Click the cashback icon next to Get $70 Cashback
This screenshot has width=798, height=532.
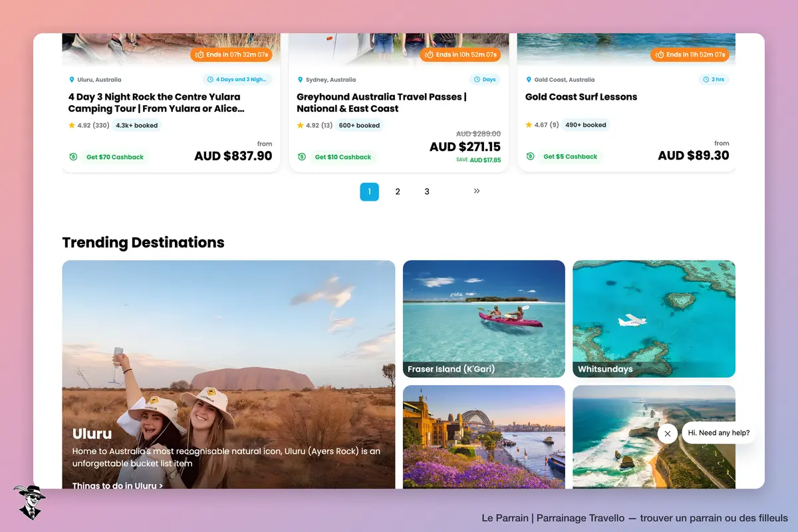pyautogui.click(x=73, y=157)
